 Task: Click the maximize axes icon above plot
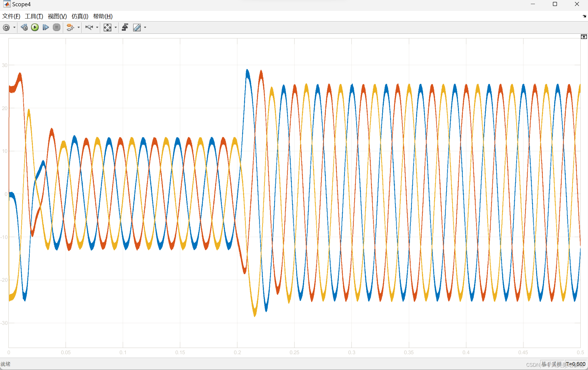pyautogui.click(x=584, y=37)
